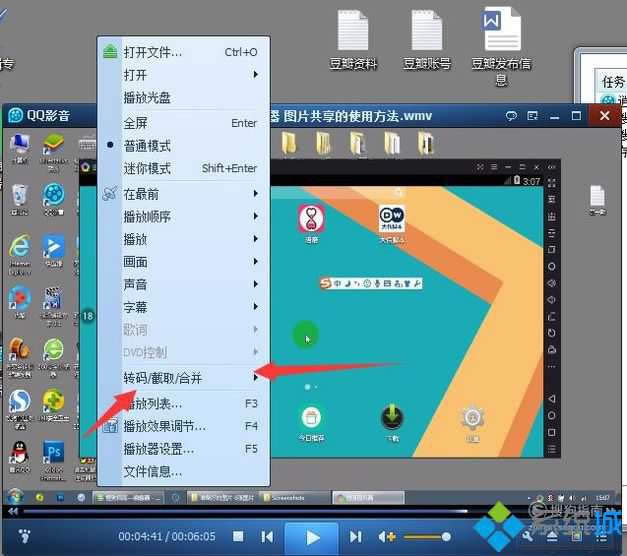Expand the 打开 submenu arrow
The width and height of the screenshot is (627, 556).
point(256,74)
